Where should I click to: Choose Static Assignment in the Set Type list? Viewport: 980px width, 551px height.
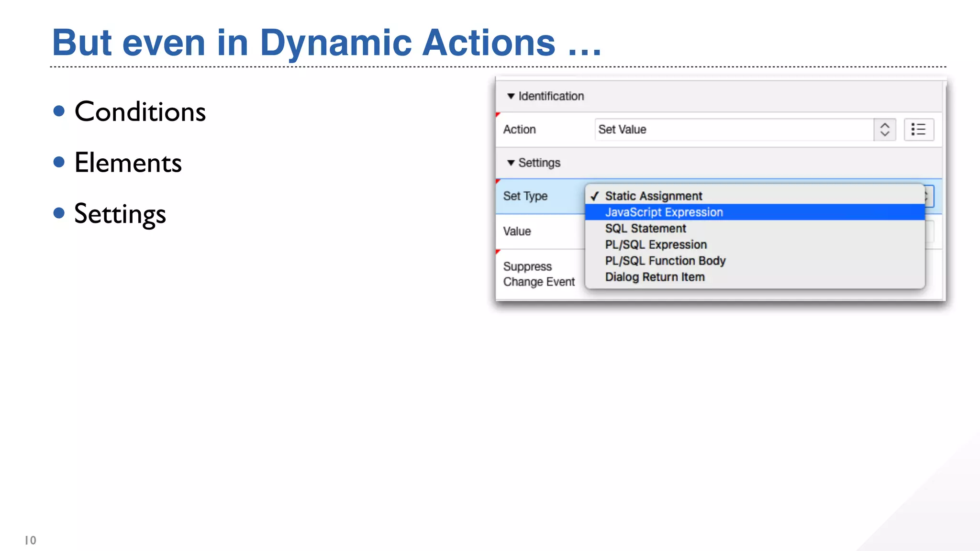click(755, 196)
